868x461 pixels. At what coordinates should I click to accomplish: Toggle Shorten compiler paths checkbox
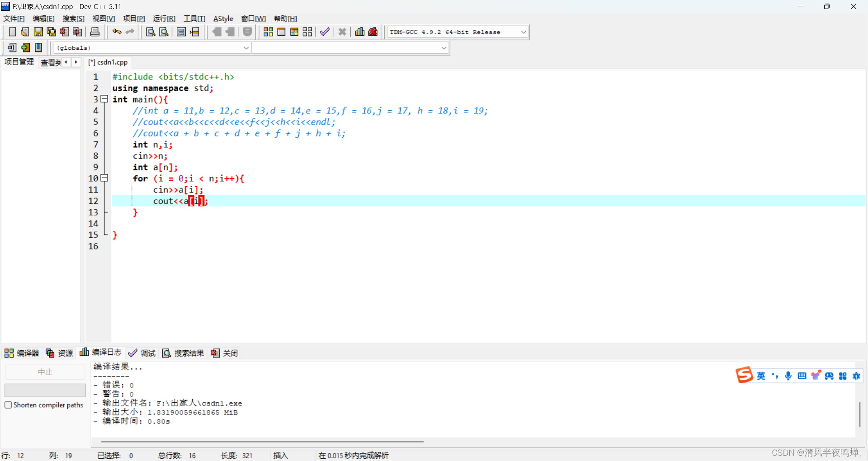[x=8, y=405]
